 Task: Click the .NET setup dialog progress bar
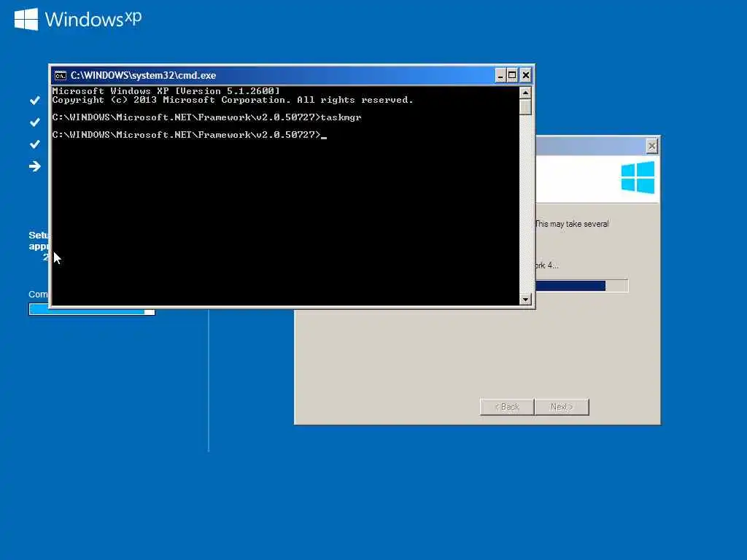coord(581,286)
